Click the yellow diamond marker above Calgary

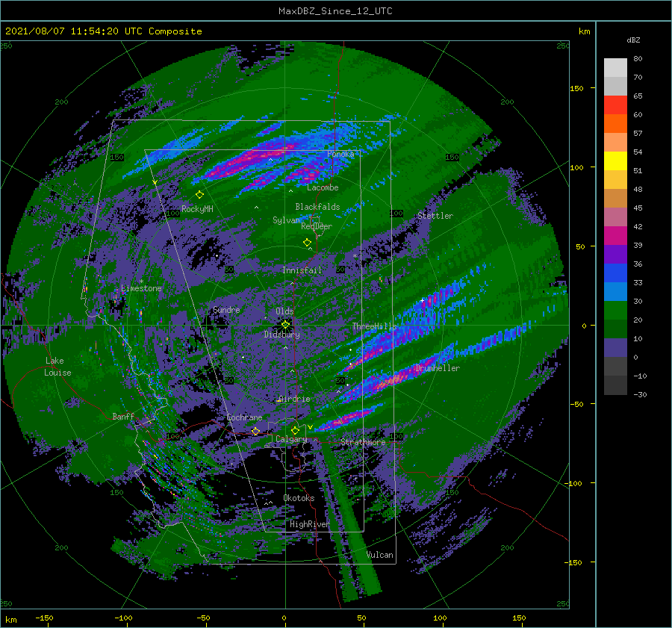pos(295,430)
